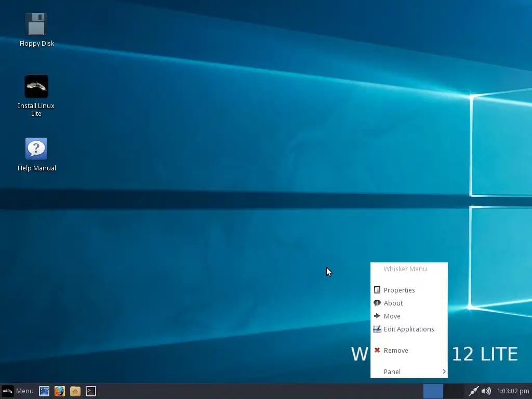Choose Remove from the context menu
This screenshot has height=399, width=532.
[409, 350]
